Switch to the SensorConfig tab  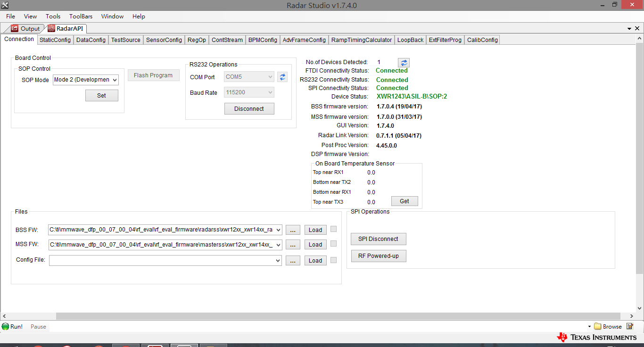(x=164, y=40)
